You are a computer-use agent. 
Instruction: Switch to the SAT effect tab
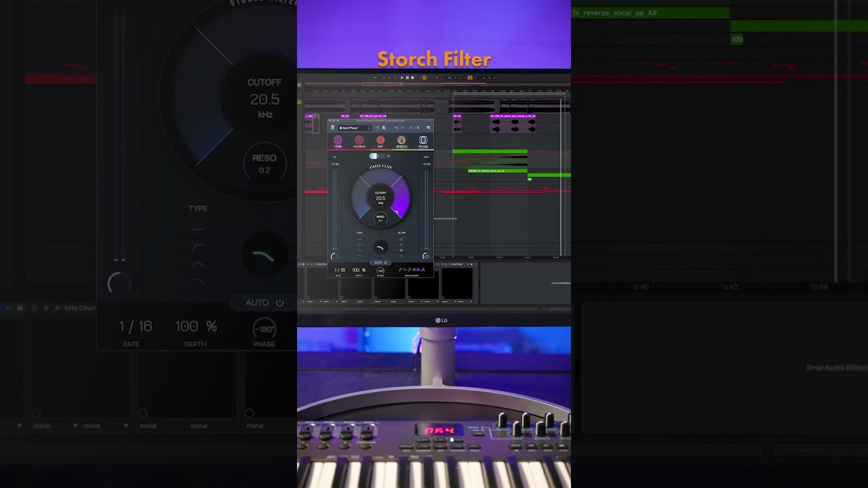(x=380, y=142)
